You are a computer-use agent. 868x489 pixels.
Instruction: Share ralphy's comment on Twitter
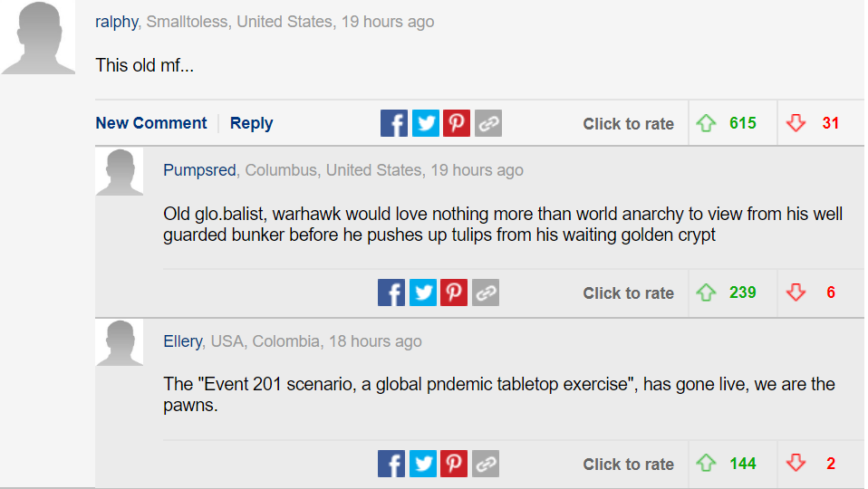[425, 123]
